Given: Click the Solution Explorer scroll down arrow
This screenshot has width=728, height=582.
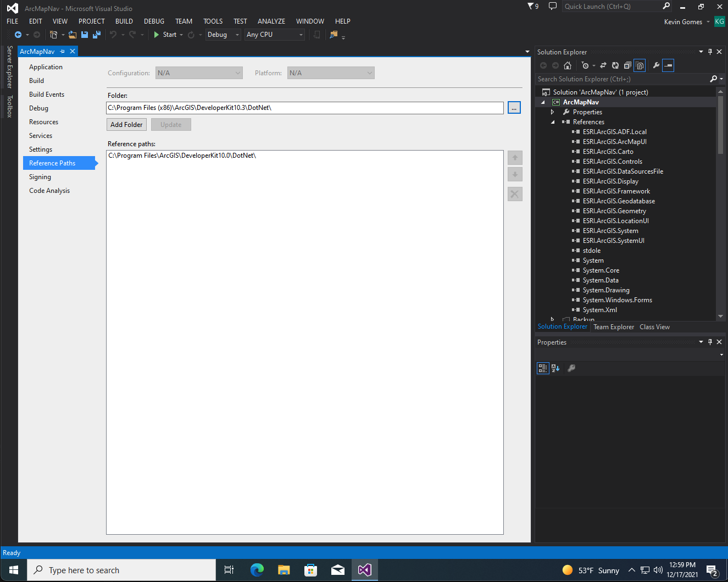Looking at the screenshot, I should click(720, 317).
